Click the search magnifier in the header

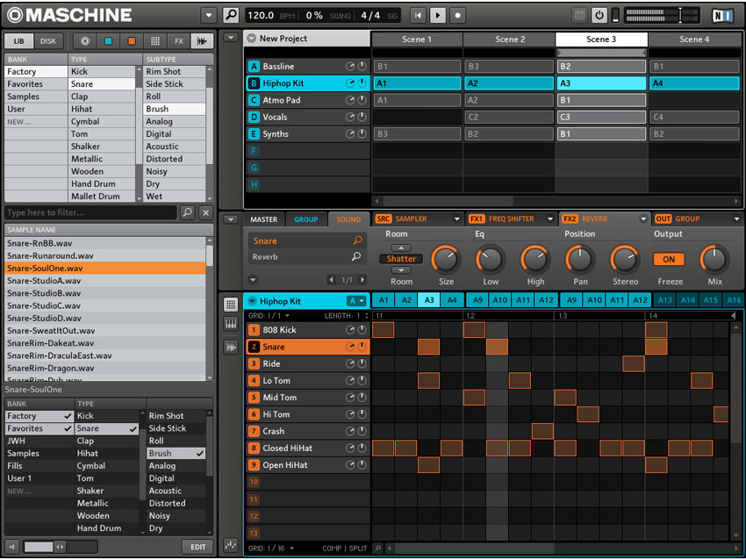[x=231, y=15]
